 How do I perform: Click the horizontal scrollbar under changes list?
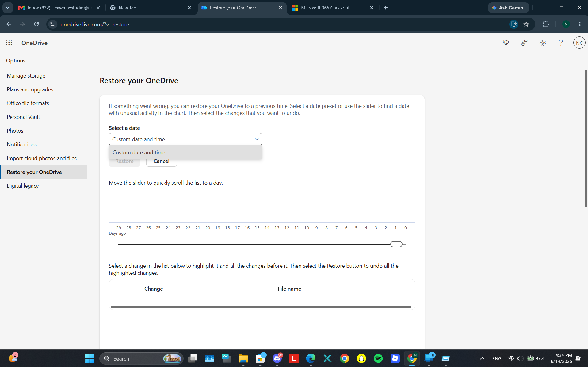pyautogui.click(x=261, y=307)
